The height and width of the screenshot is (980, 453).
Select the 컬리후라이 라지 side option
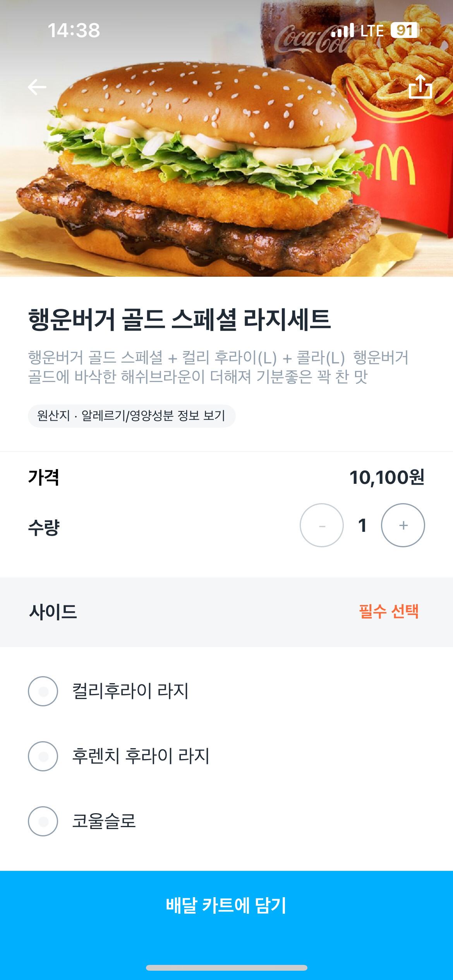43,691
